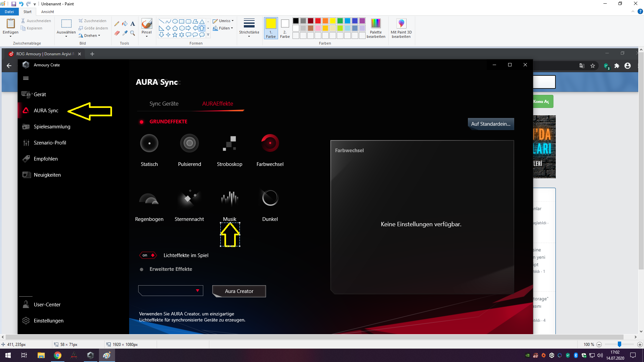
Task: Click the Paint fill bucket tool
Action: tap(125, 24)
